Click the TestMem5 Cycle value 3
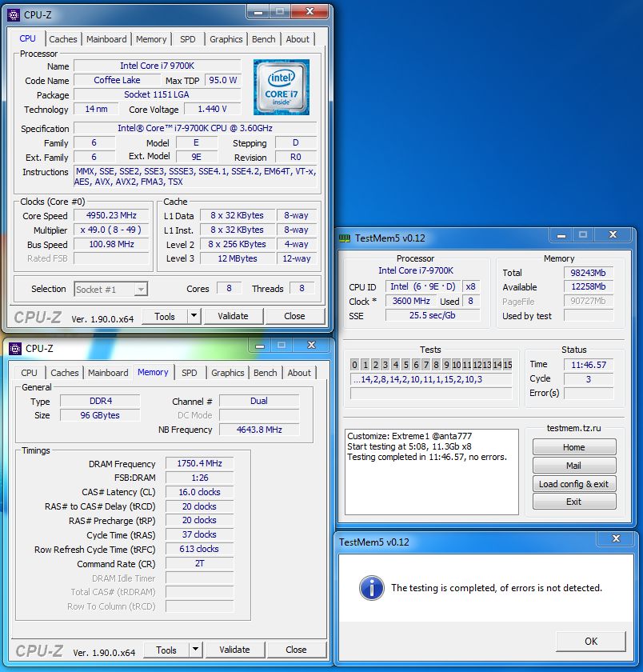The height and width of the screenshot is (672, 643). point(589,379)
